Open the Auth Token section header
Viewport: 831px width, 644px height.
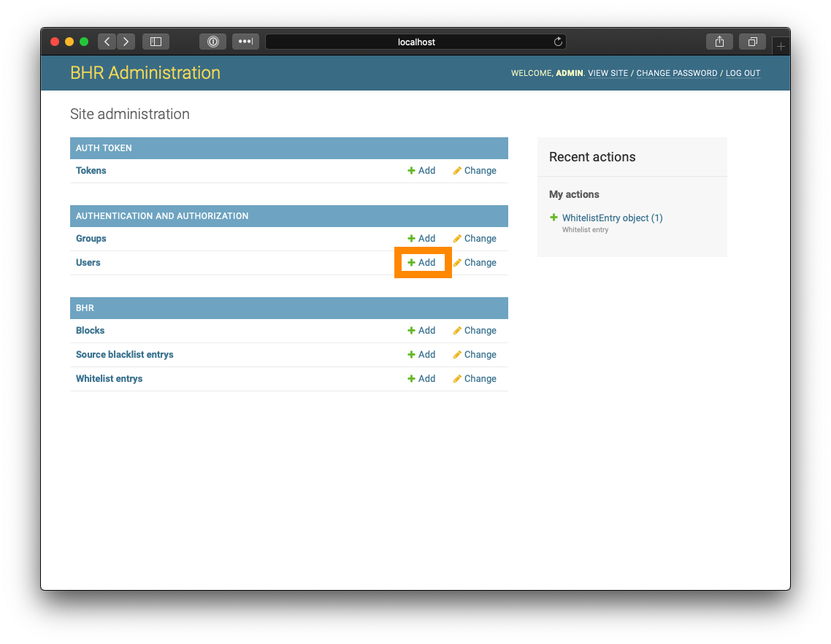tap(104, 148)
